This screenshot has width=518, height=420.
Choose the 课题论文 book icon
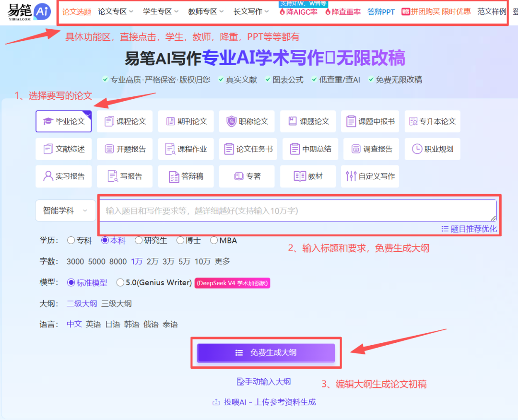pyautogui.click(x=293, y=121)
